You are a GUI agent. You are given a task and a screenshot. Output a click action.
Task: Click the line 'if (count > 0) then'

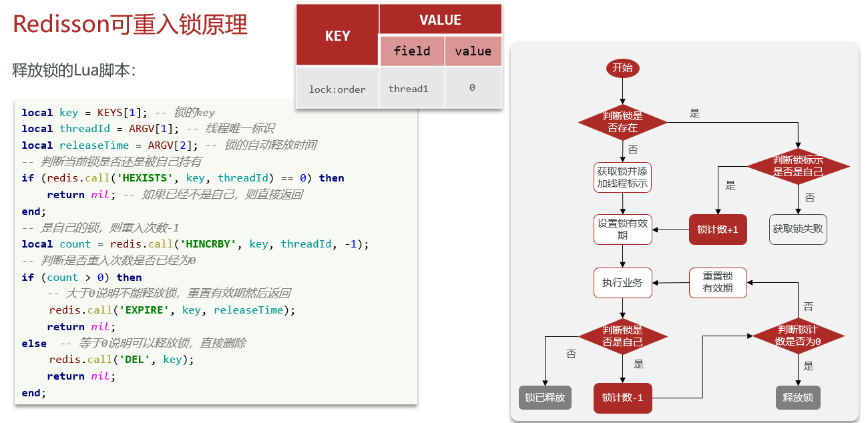81,277
